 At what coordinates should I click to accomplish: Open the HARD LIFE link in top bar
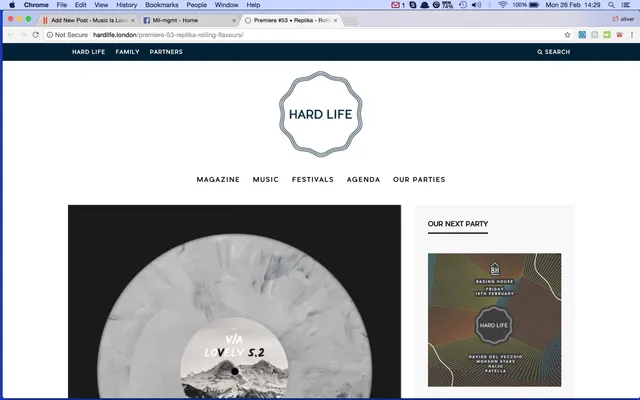(x=89, y=52)
